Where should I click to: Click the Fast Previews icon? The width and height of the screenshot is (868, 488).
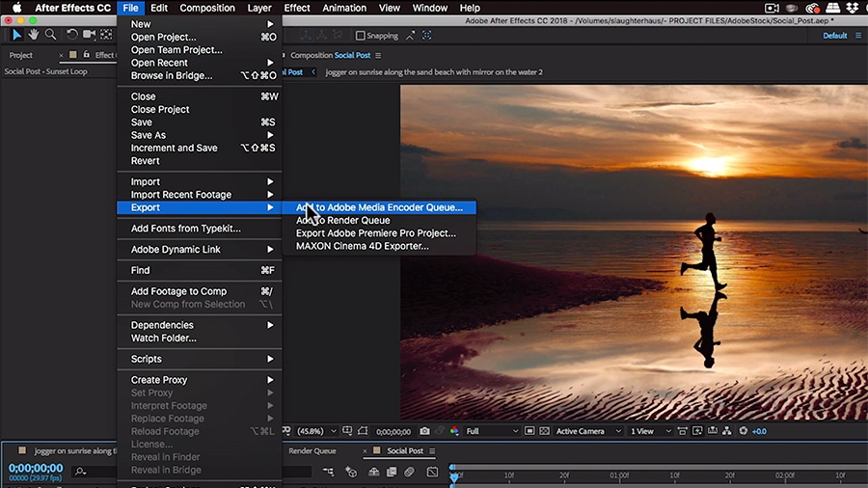point(697,431)
